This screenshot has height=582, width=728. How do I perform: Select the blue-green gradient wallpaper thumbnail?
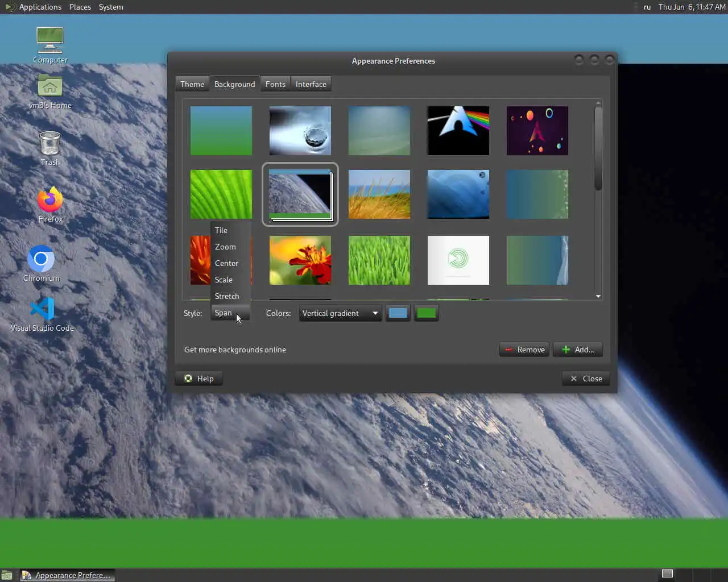pyautogui.click(x=221, y=131)
